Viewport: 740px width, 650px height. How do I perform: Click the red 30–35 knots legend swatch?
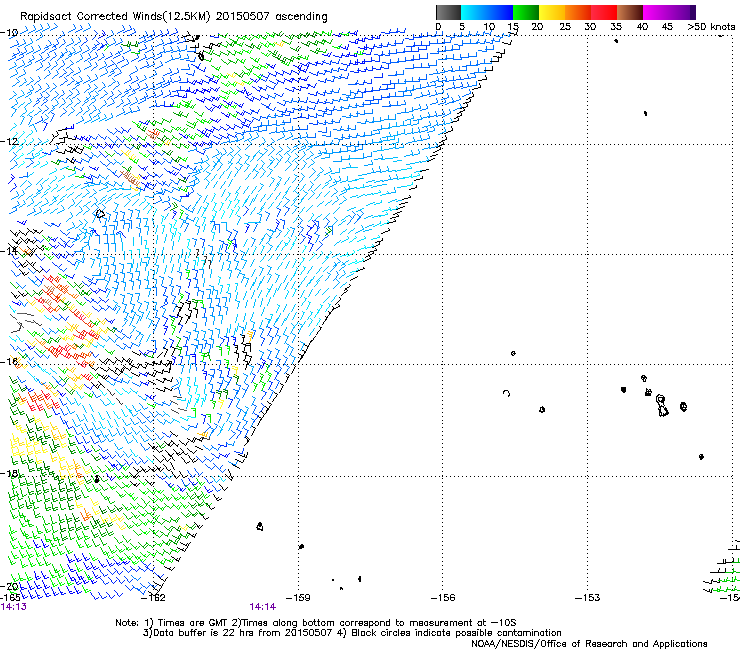[604, 12]
